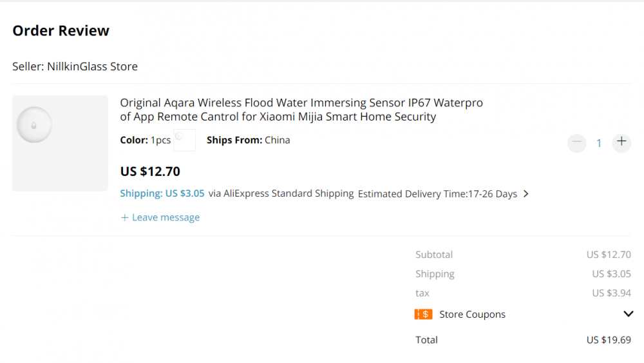Click the NillkinGlass Store seller name
Viewport: 644px width, 363px height.
point(92,66)
